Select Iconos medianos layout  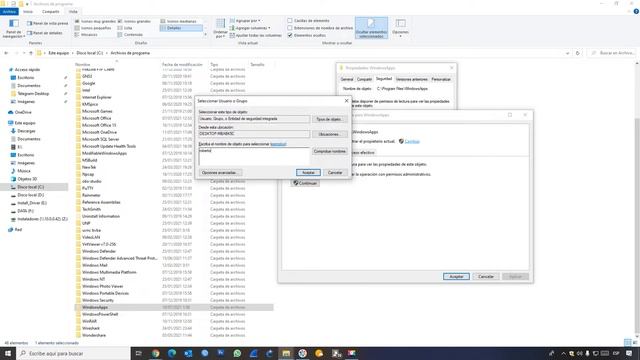[178, 21]
